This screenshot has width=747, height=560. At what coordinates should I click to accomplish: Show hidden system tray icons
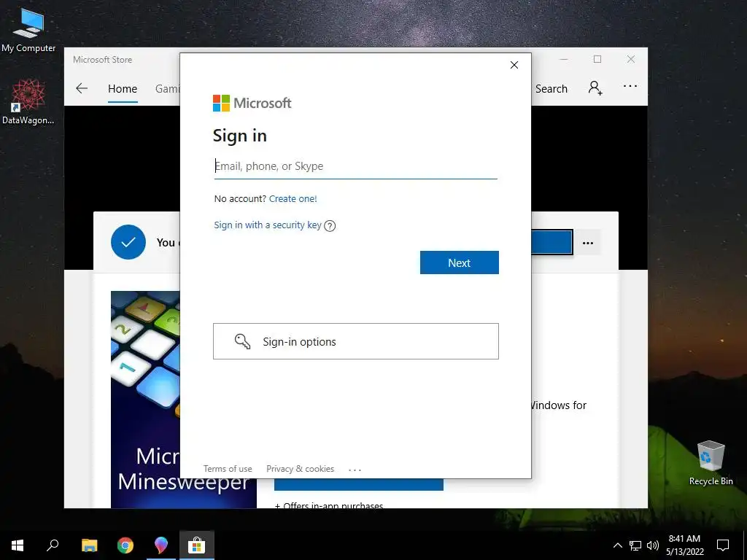pos(617,545)
